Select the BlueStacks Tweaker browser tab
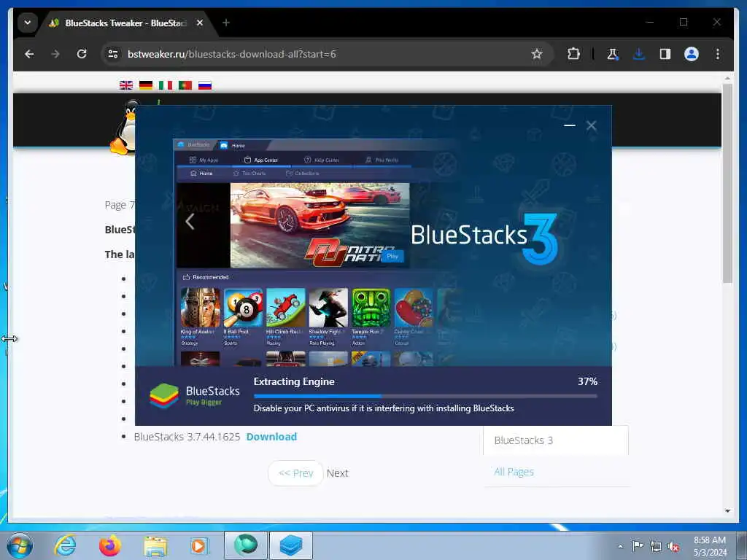This screenshot has width=747, height=560. pyautogui.click(x=125, y=23)
